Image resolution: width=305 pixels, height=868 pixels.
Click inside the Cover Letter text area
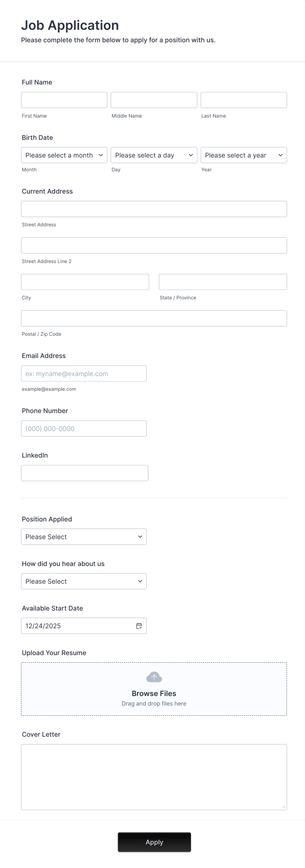[x=154, y=775]
